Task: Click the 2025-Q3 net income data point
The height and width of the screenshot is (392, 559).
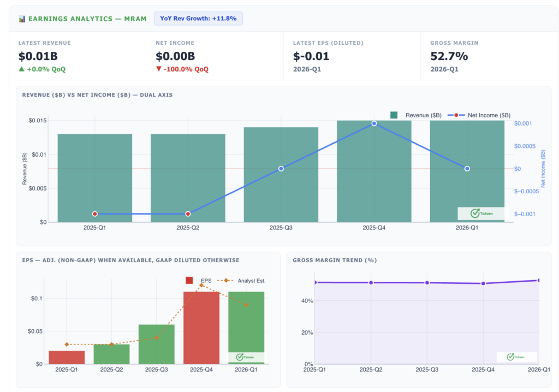Action: pos(281,169)
